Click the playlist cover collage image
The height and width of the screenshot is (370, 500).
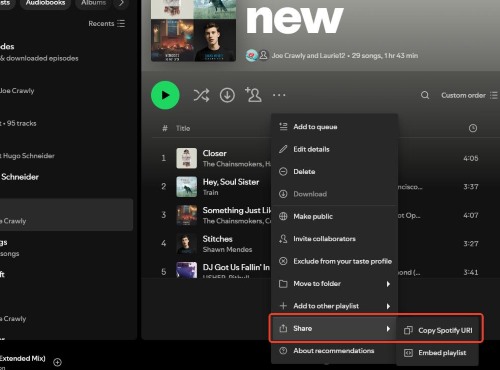click(193, 31)
